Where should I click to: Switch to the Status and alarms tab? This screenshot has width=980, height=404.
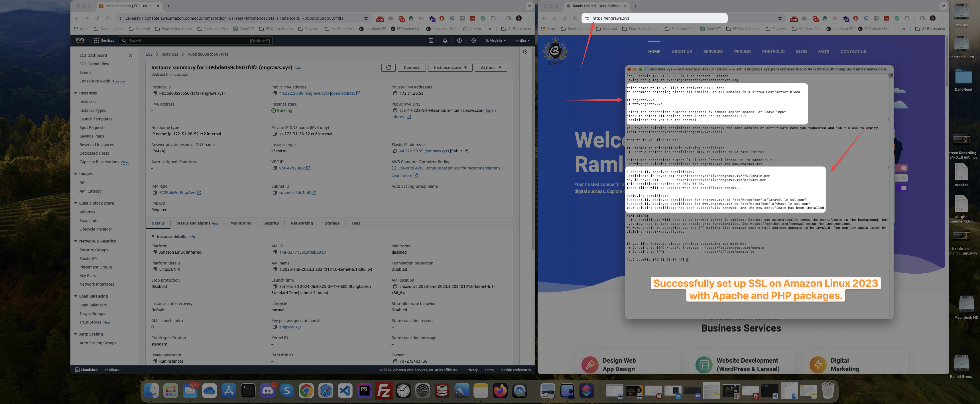(197, 223)
